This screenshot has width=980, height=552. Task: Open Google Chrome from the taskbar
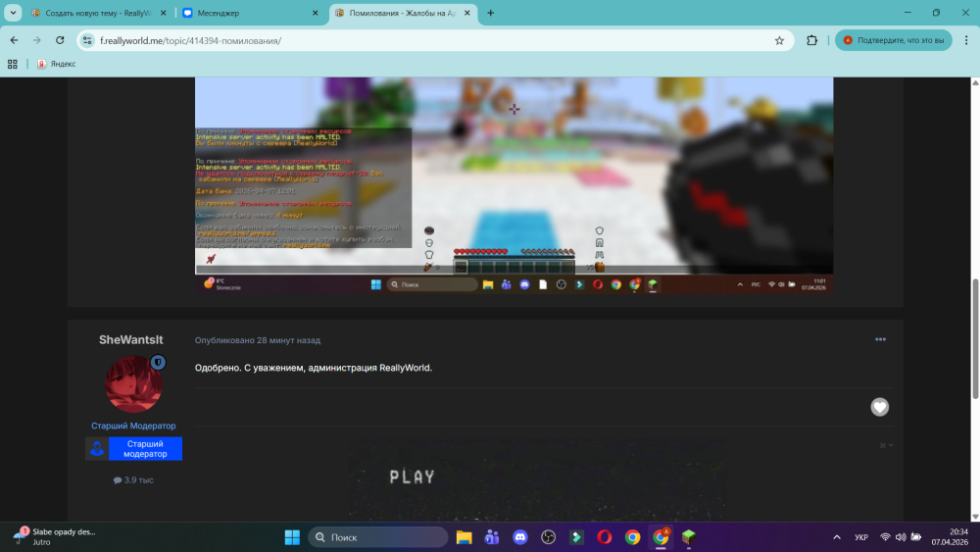coord(632,537)
